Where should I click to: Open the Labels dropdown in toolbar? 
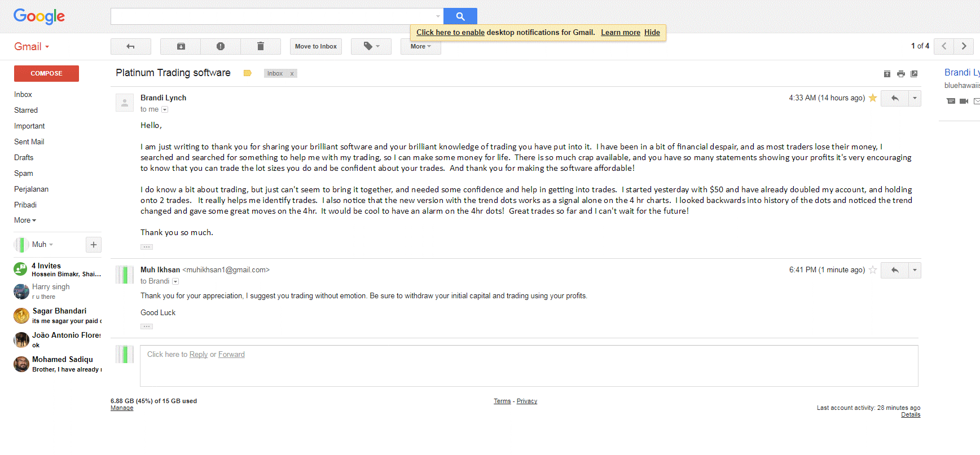(x=371, y=46)
